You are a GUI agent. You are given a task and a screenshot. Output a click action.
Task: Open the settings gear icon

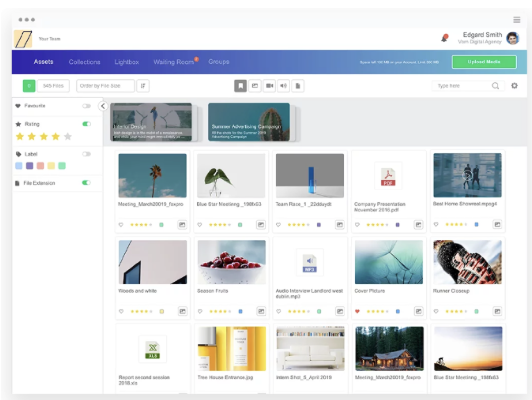pyautogui.click(x=514, y=86)
